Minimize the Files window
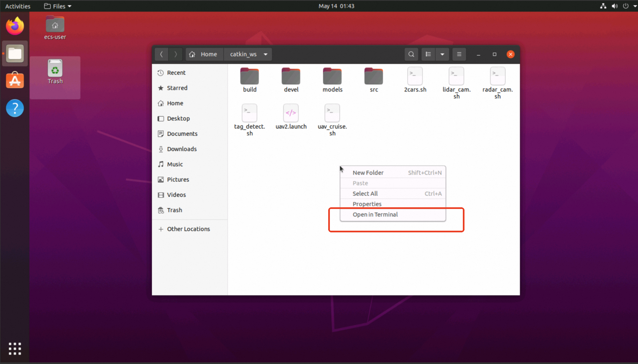 click(478, 54)
